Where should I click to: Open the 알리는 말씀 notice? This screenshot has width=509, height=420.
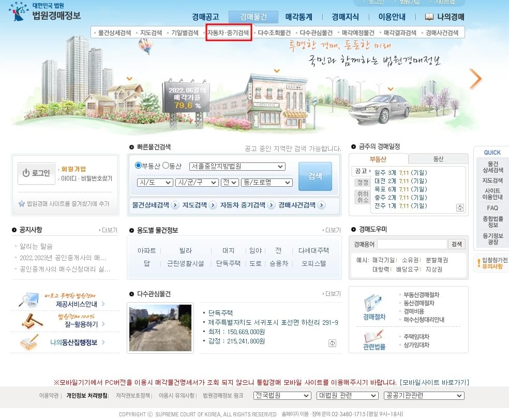click(x=36, y=246)
